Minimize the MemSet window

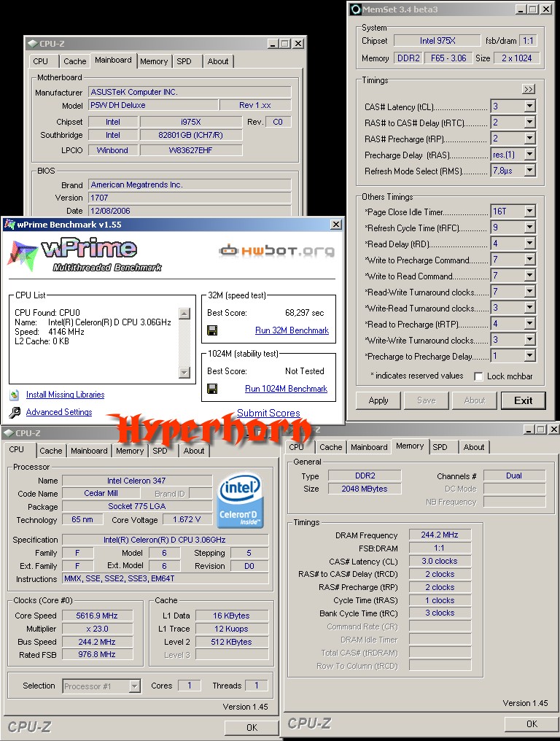(x=521, y=9)
